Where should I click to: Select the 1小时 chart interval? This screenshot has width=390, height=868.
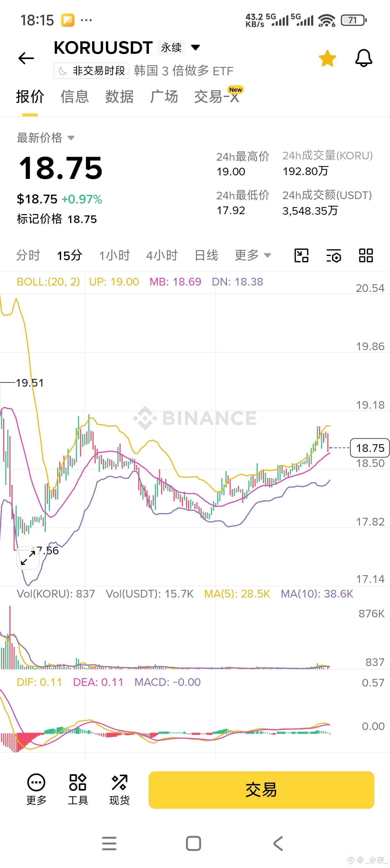[x=114, y=255]
